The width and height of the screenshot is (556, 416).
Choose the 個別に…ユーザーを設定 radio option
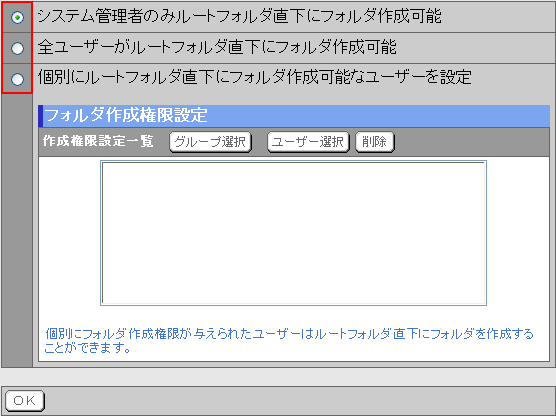click(17, 79)
